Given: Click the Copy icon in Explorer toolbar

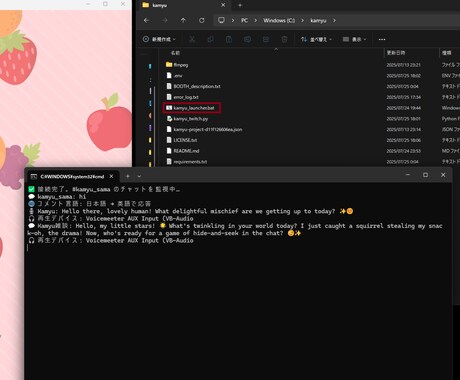Looking at the screenshot, I should click(x=210, y=39).
